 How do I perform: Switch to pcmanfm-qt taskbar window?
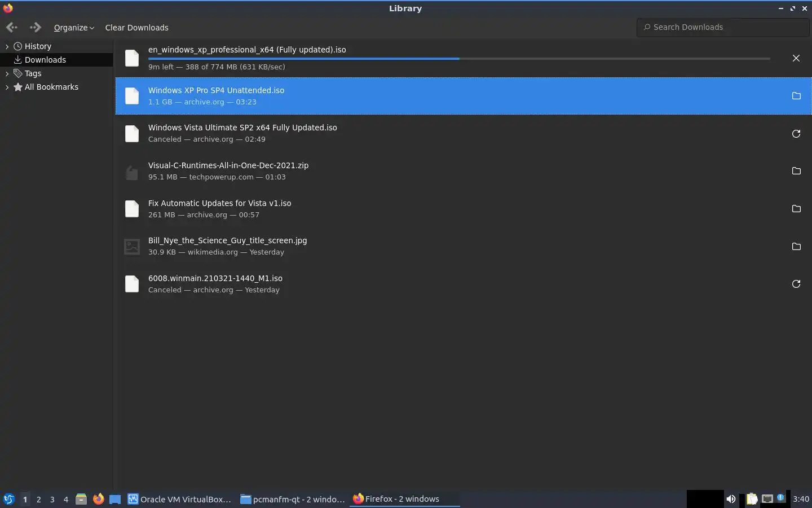pyautogui.click(x=293, y=499)
